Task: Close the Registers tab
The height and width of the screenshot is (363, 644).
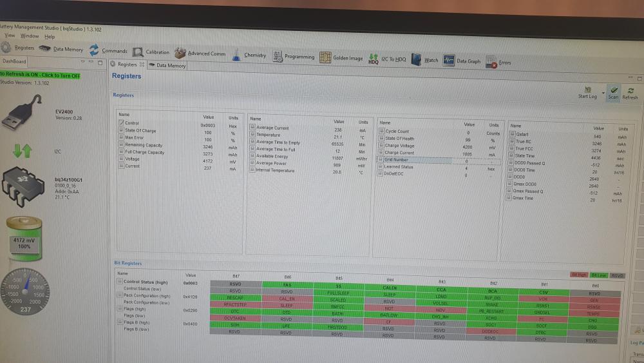Action: (142, 64)
